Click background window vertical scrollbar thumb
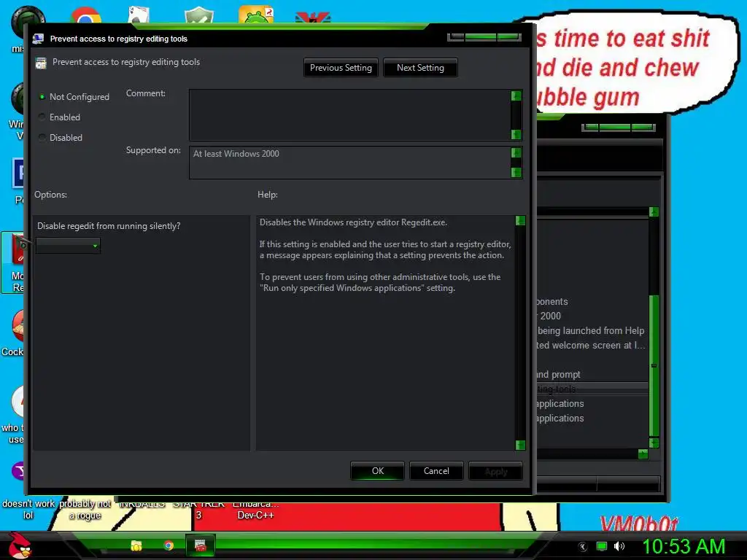Viewport: 747px width, 560px height. coord(654,366)
